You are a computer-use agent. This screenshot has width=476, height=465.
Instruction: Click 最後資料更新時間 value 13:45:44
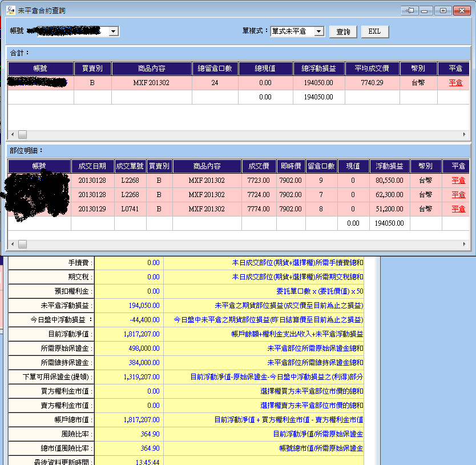coord(147,462)
